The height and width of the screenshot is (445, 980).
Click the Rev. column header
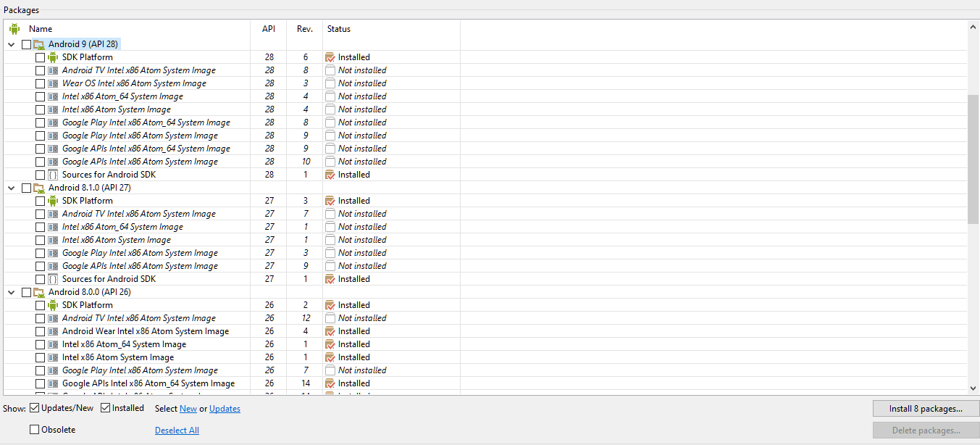[305, 29]
